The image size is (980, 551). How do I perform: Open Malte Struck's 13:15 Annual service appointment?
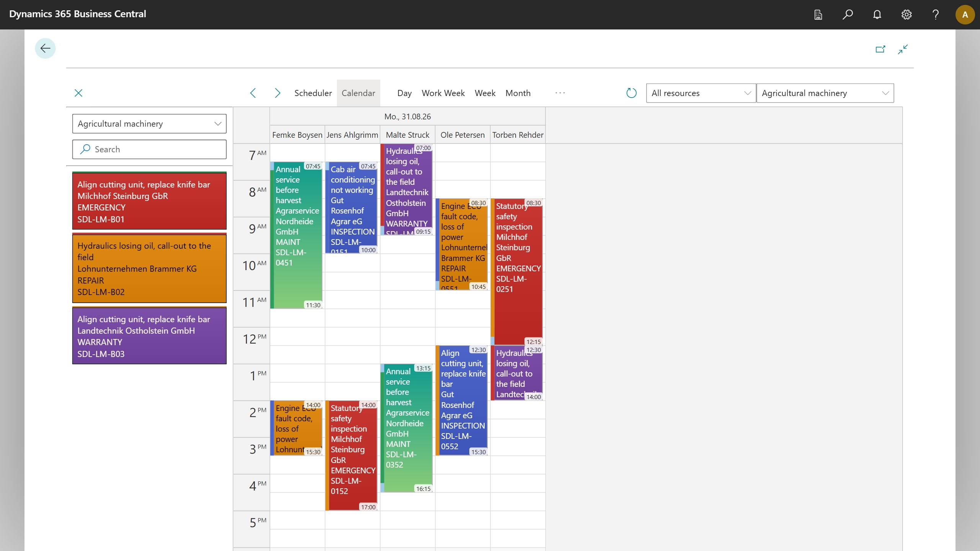(x=407, y=429)
